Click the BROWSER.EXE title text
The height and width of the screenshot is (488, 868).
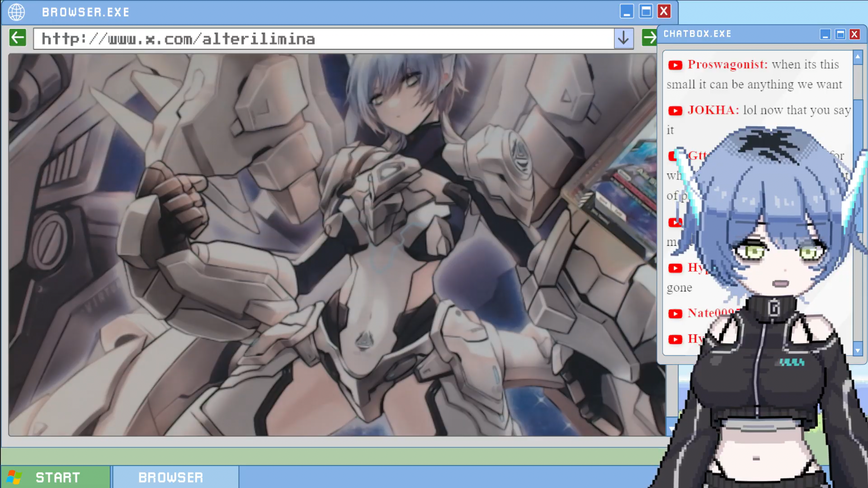click(86, 12)
